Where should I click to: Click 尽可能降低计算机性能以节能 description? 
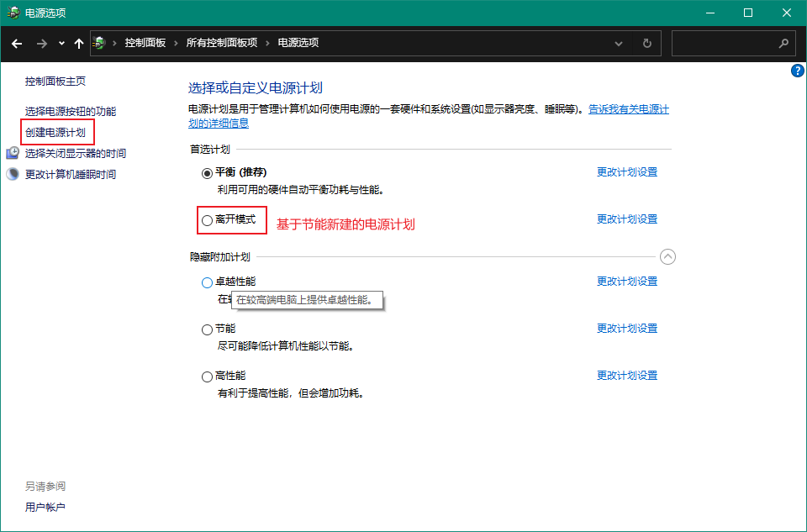click(286, 346)
